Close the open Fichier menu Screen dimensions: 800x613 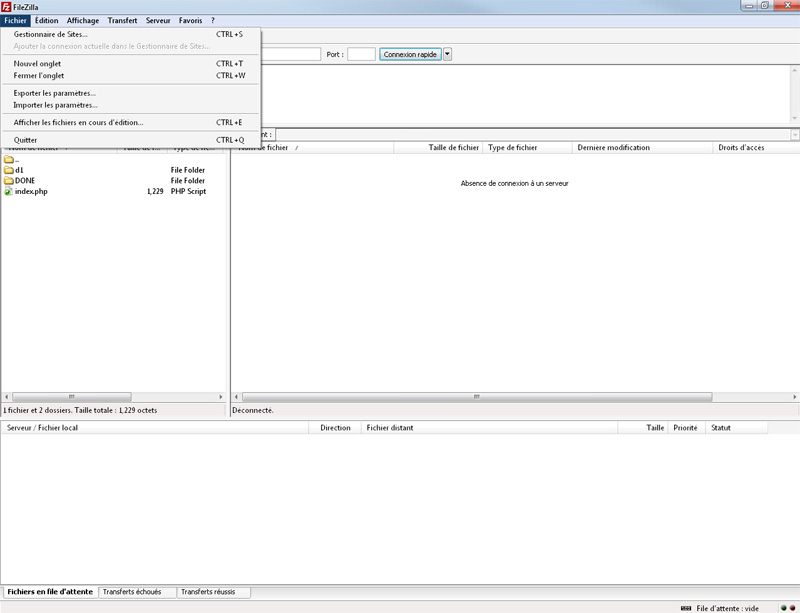pos(15,20)
